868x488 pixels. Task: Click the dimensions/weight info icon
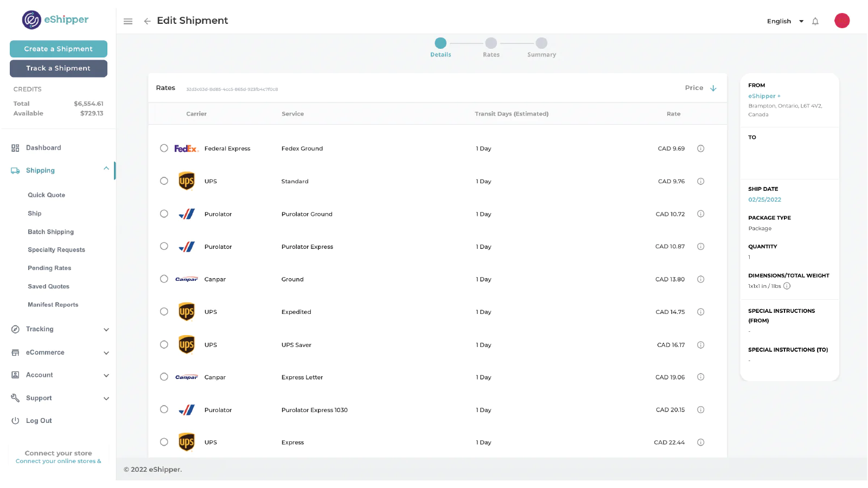pyautogui.click(x=787, y=286)
